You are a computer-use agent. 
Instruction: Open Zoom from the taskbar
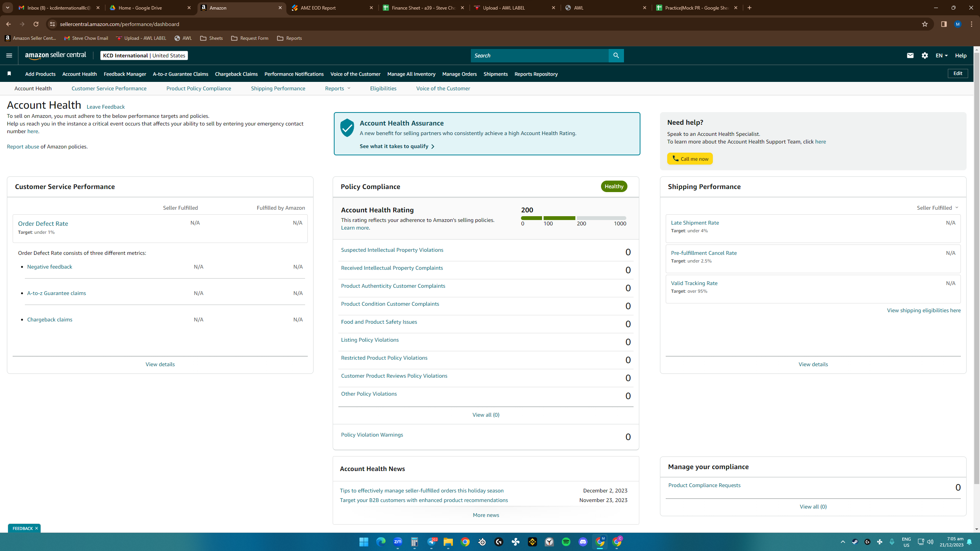398,542
